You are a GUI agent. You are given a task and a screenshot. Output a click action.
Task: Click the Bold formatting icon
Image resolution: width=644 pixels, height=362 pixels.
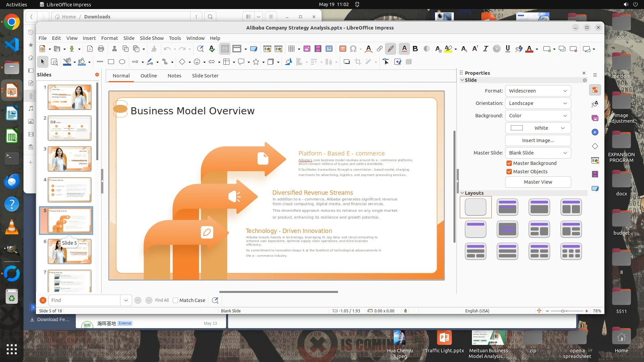pyautogui.click(x=415, y=49)
